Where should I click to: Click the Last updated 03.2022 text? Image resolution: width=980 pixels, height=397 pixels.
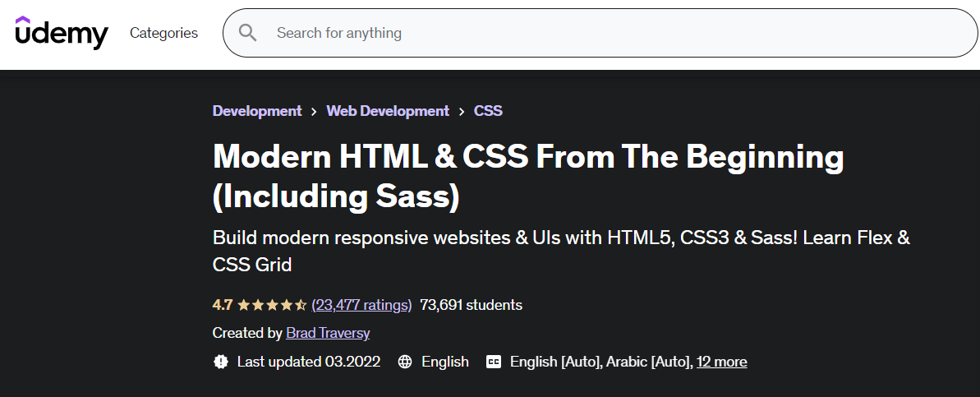[309, 362]
